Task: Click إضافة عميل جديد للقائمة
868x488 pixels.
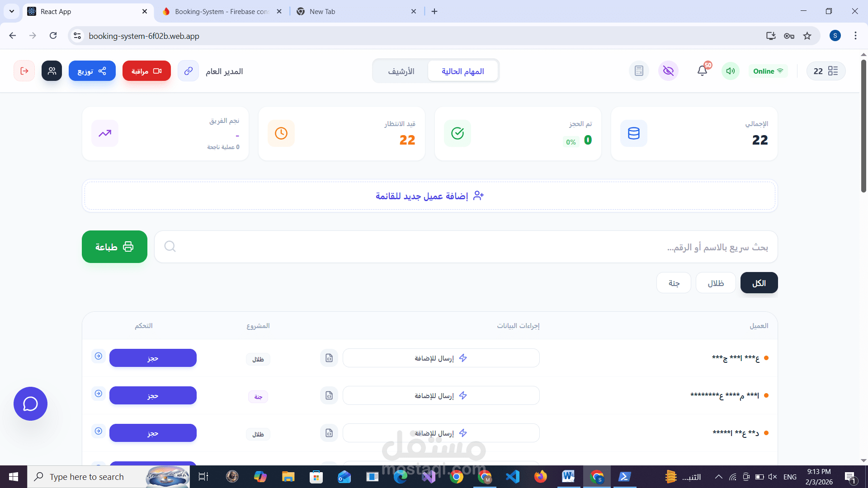Action: [x=429, y=195]
